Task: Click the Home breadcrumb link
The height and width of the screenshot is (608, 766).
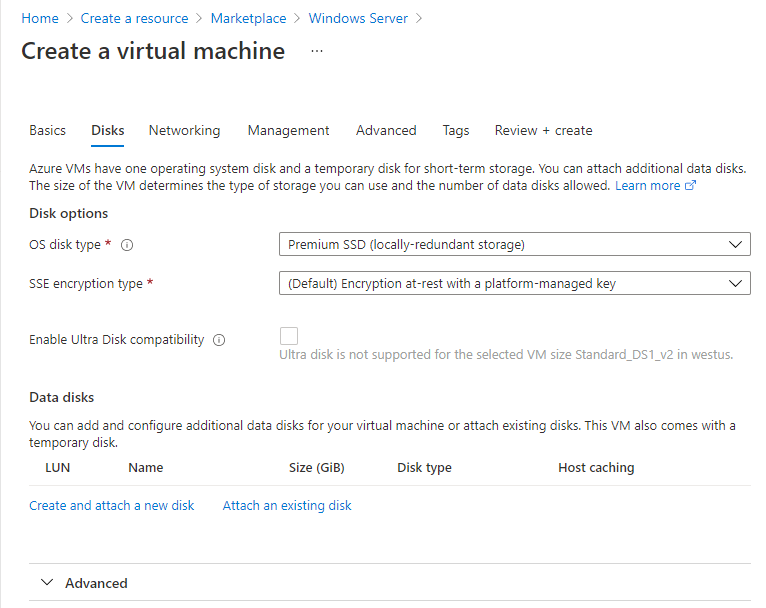Action: coord(40,19)
